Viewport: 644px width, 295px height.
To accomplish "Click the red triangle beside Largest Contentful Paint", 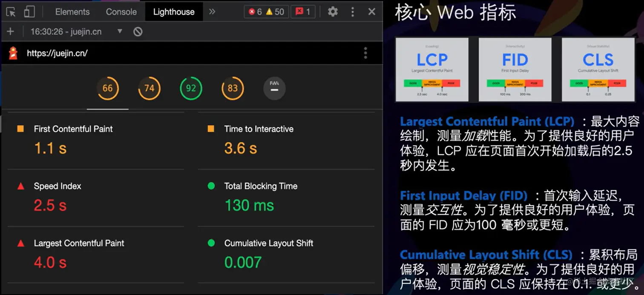I will point(20,243).
